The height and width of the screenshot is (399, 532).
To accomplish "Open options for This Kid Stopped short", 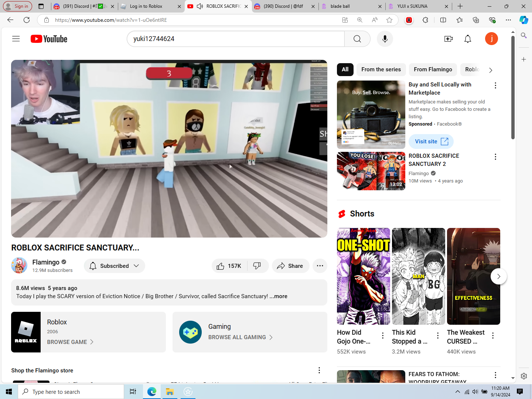I will tap(438, 335).
